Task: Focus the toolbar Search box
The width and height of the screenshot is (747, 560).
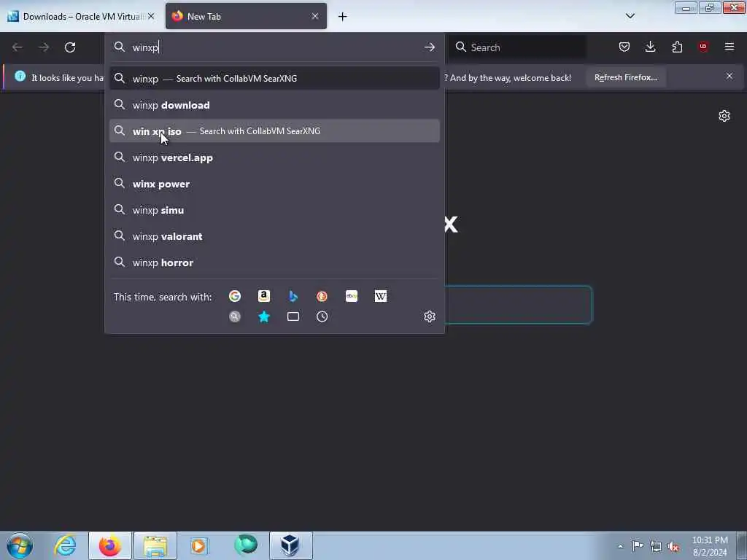Action: pos(518,47)
